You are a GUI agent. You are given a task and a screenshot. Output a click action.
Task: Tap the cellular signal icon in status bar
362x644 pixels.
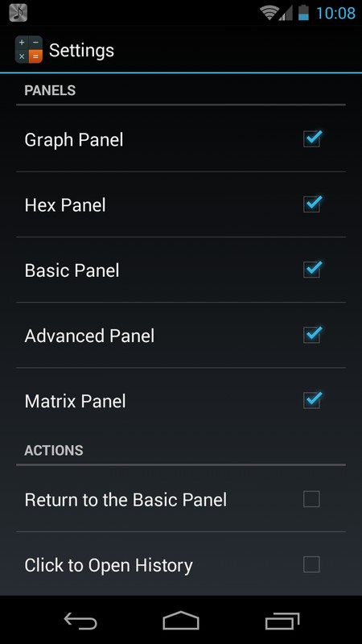coord(286,13)
